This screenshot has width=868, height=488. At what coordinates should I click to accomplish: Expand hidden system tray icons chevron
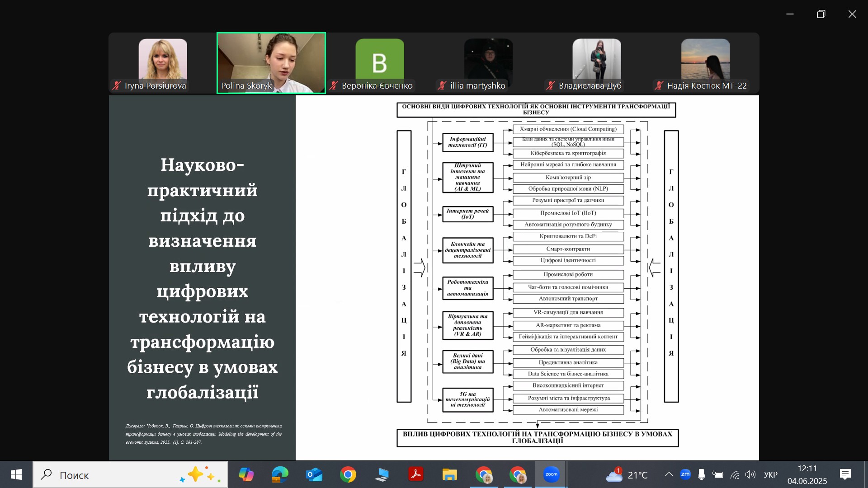pyautogui.click(x=669, y=474)
